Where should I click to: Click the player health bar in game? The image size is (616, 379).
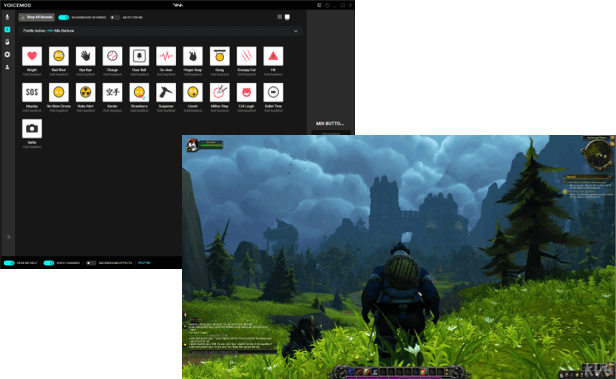[x=211, y=145]
